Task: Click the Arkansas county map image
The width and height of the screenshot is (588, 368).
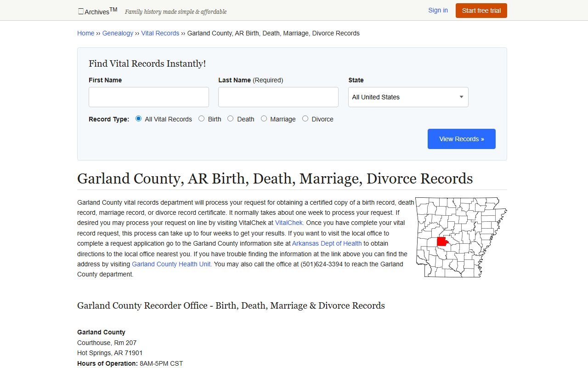Action: [x=461, y=237]
